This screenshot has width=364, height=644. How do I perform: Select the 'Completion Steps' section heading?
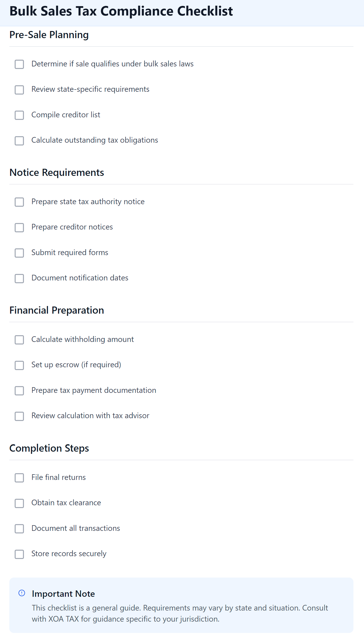(x=49, y=448)
